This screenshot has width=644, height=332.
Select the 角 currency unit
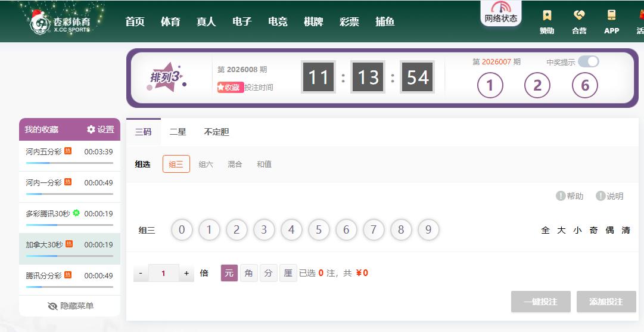click(x=249, y=273)
